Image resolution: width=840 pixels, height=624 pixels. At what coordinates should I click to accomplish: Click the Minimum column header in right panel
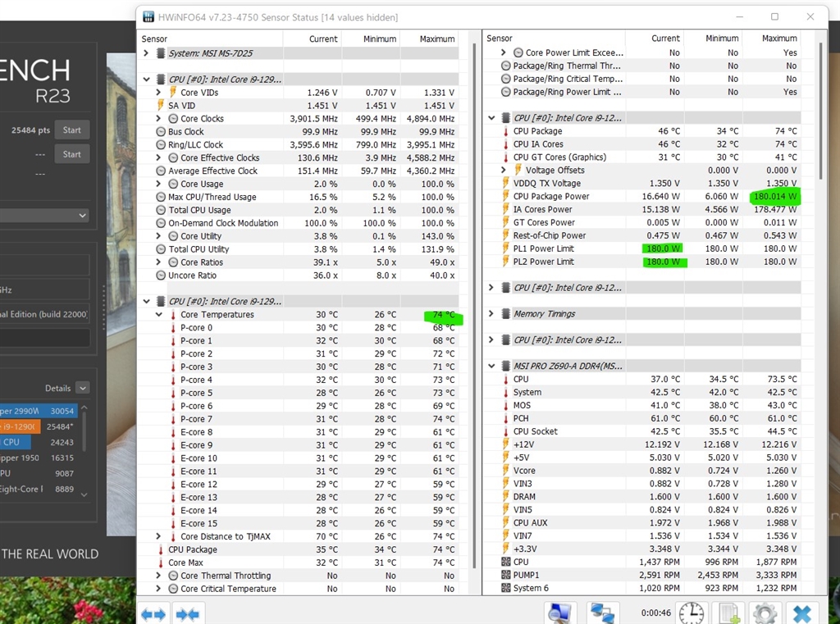coord(714,39)
